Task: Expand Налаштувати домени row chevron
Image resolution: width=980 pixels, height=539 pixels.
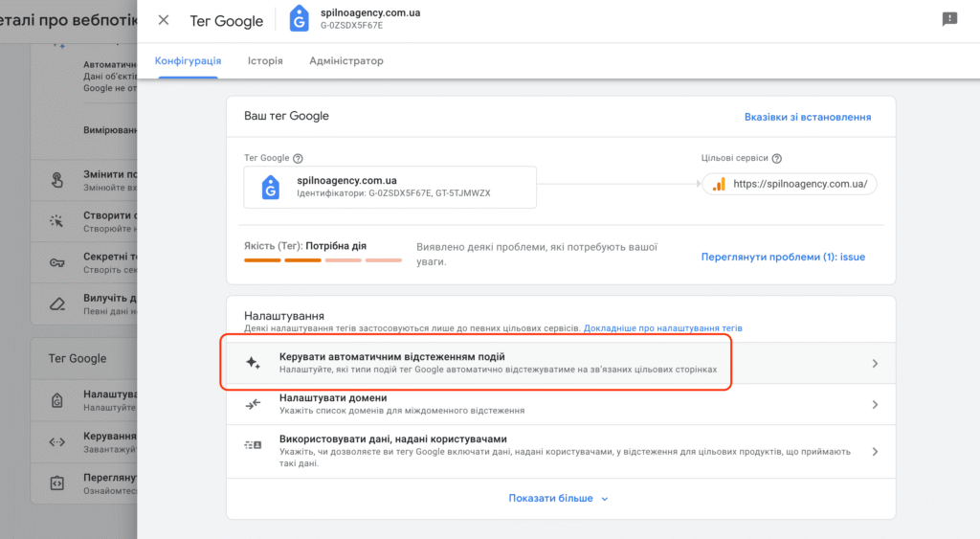Action: [875, 405]
